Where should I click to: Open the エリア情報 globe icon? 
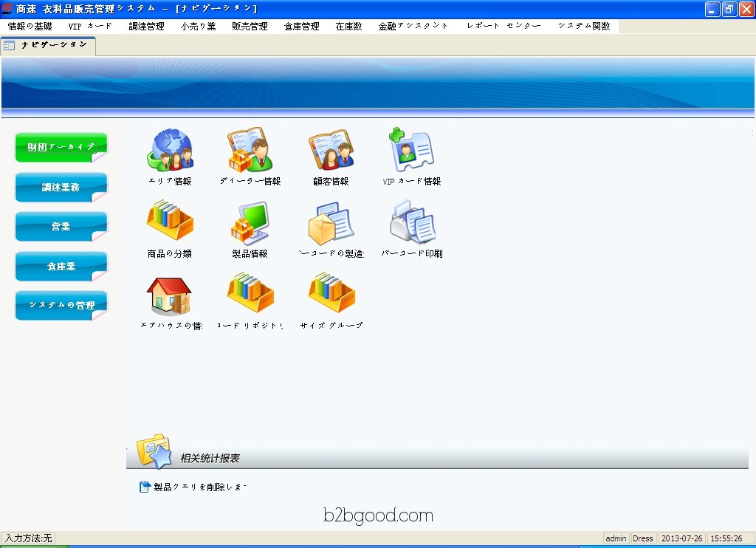coord(170,151)
